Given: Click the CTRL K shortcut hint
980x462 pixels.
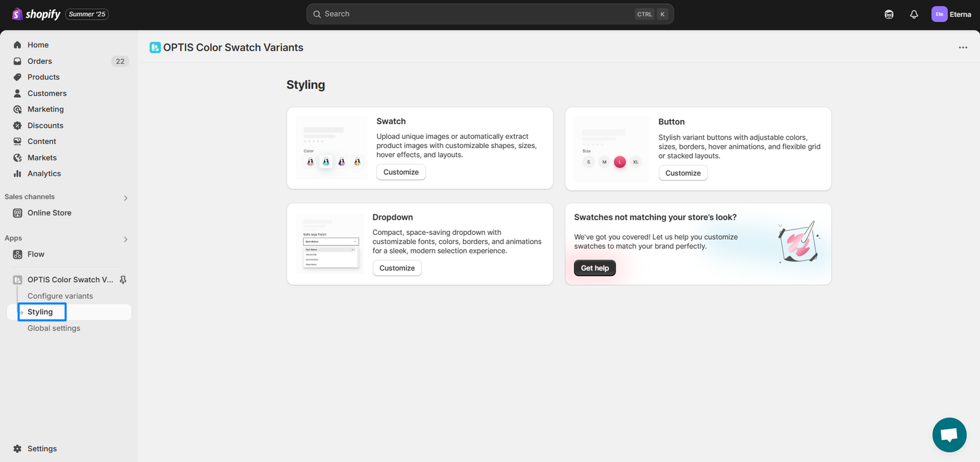Looking at the screenshot, I should (652, 14).
